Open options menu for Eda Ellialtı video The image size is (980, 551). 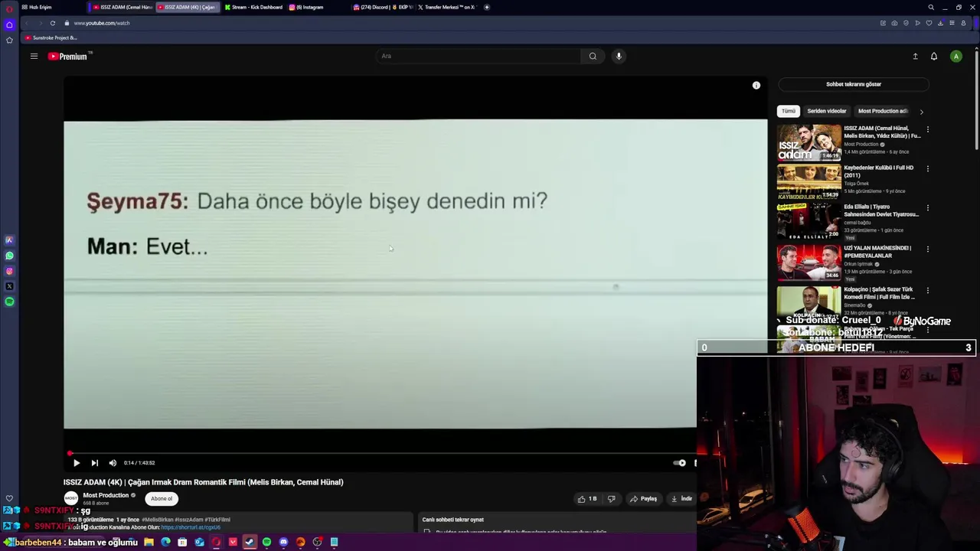click(x=928, y=207)
